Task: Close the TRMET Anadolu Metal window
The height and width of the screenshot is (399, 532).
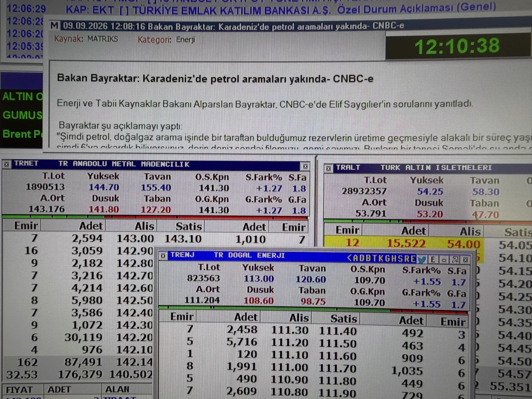Action: coord(305,166)
